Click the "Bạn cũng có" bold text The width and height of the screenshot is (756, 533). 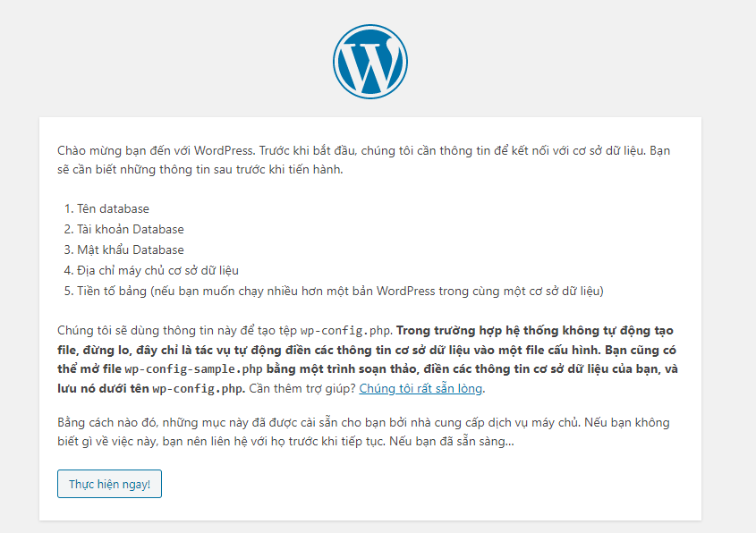(641, 350)
